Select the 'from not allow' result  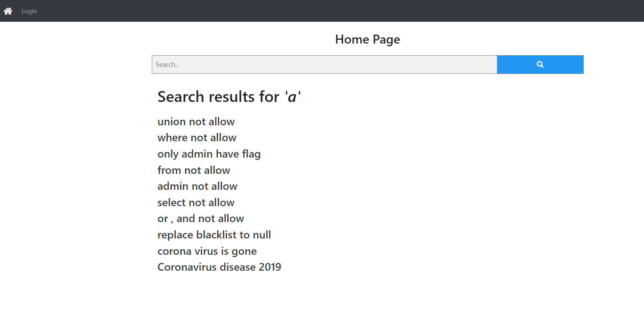(x=193, y=170)
